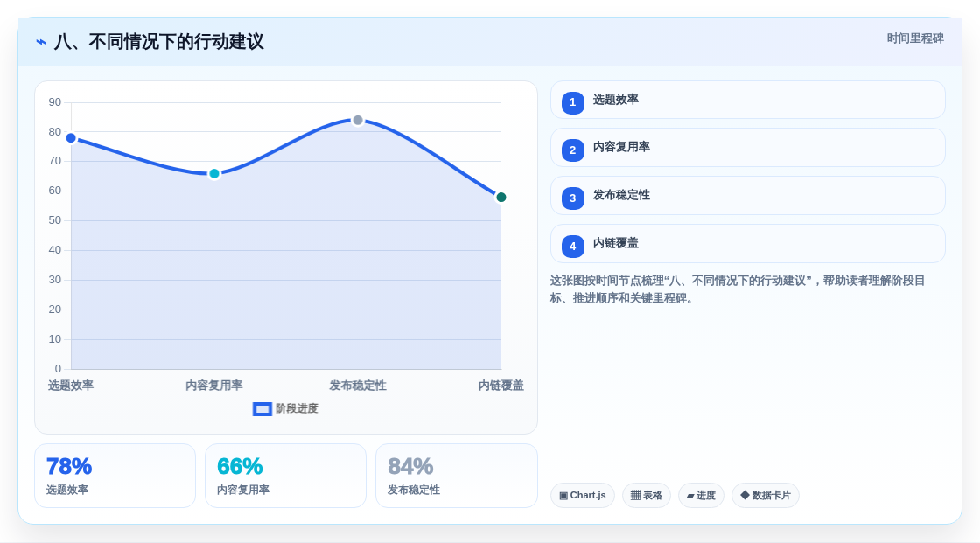
Task: Click the y-axis value 90
Action: coord(55,102)
